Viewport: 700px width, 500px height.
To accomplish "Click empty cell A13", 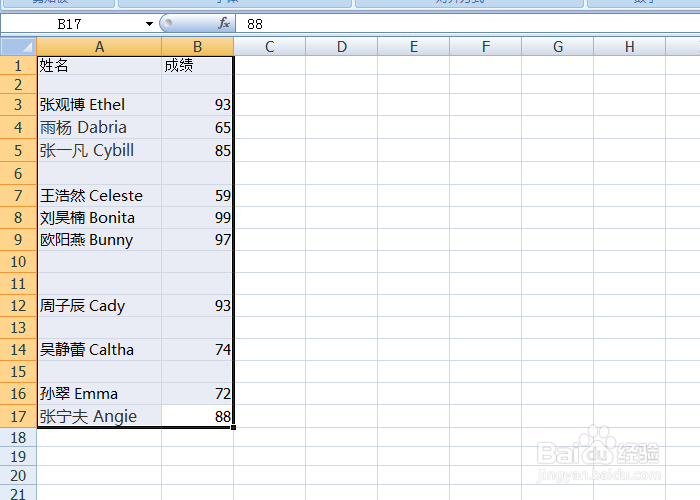I will tap(99, 328).
